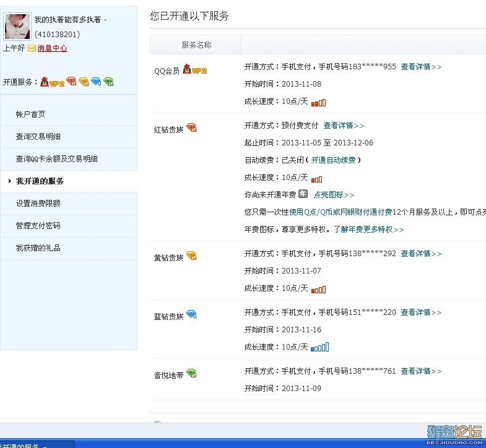The width and height of the screenshot is (486, 448).
Task: Click 开通自动续费 link
Action: pos(333,160)
